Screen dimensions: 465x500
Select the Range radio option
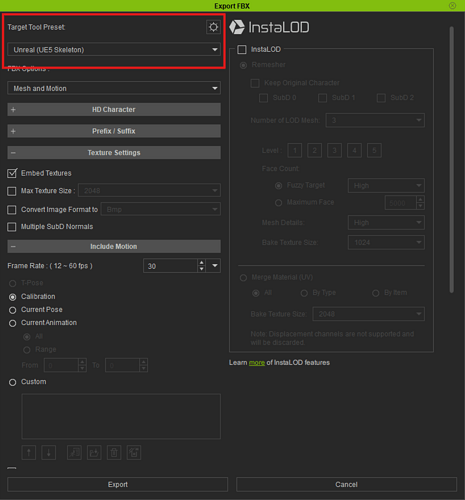click(x=27, y=350)
